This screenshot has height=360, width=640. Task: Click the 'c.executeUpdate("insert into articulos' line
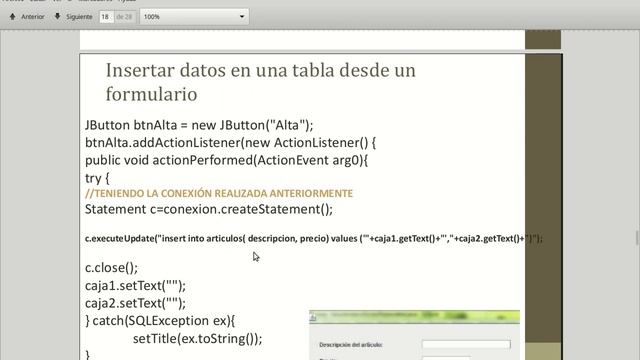point(314,238)
